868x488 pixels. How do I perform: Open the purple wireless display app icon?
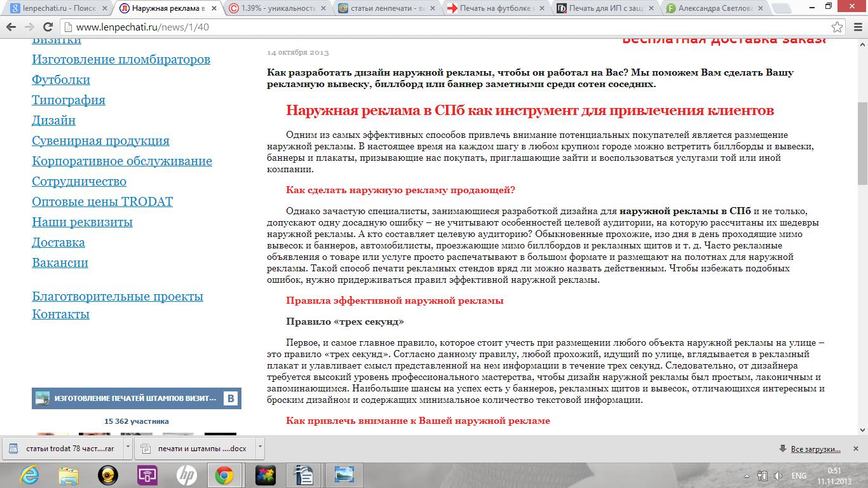coord(147,475)
